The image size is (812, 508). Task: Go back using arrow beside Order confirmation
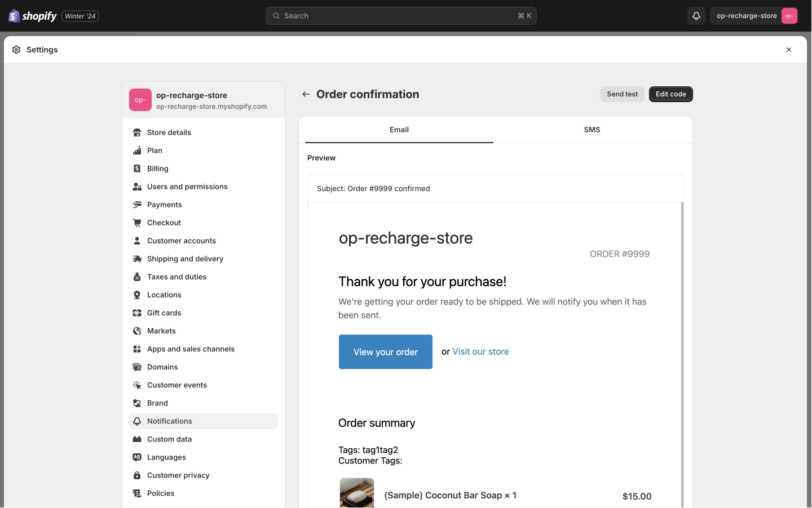pyautogui.click(x=306, y=94)
